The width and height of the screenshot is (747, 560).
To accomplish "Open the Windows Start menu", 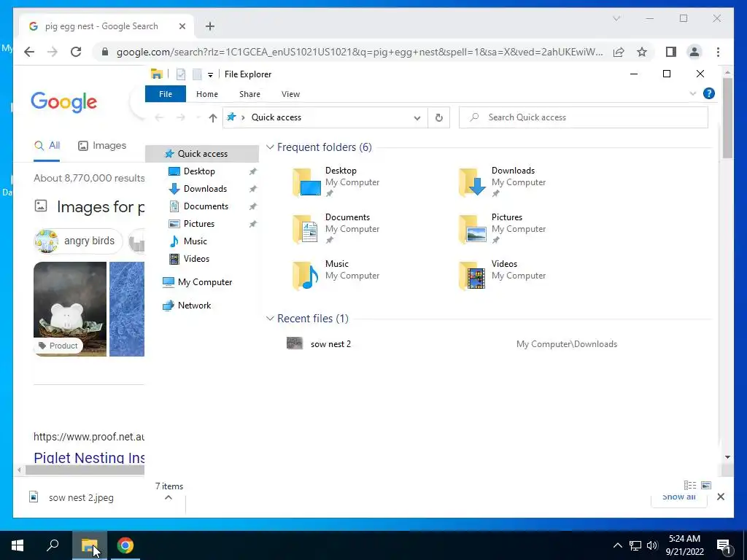I will tap(18, 545).
